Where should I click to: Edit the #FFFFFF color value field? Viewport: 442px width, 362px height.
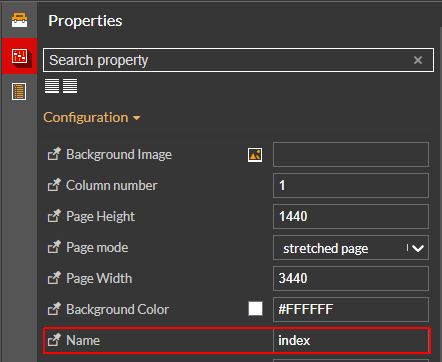point(351,309)
